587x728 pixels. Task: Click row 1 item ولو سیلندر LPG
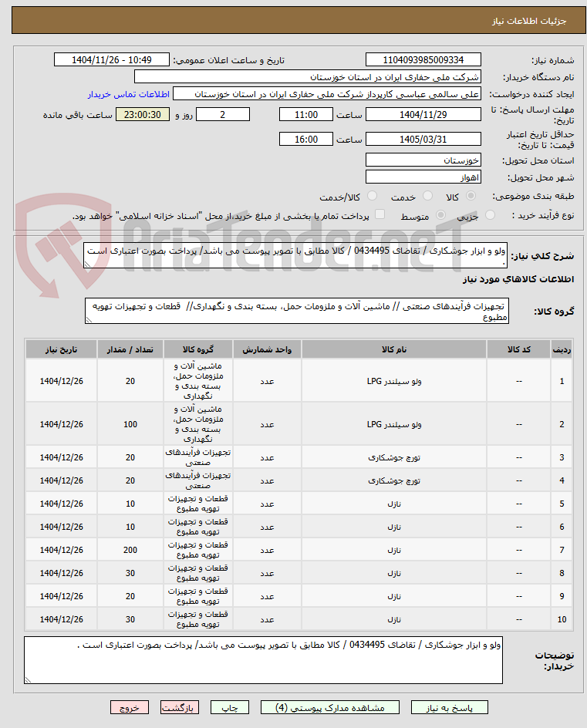tap(394, 381)
